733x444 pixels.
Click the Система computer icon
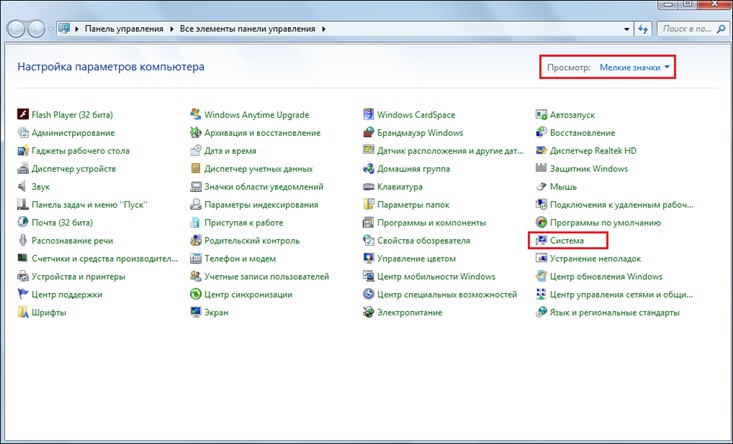click(541, 240)
